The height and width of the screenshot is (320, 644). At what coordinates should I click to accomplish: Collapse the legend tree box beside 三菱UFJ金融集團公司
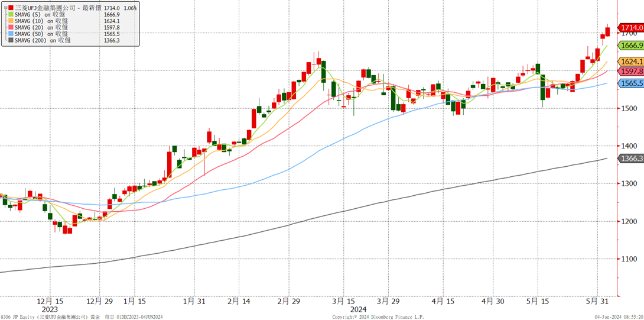pos(5,8)
